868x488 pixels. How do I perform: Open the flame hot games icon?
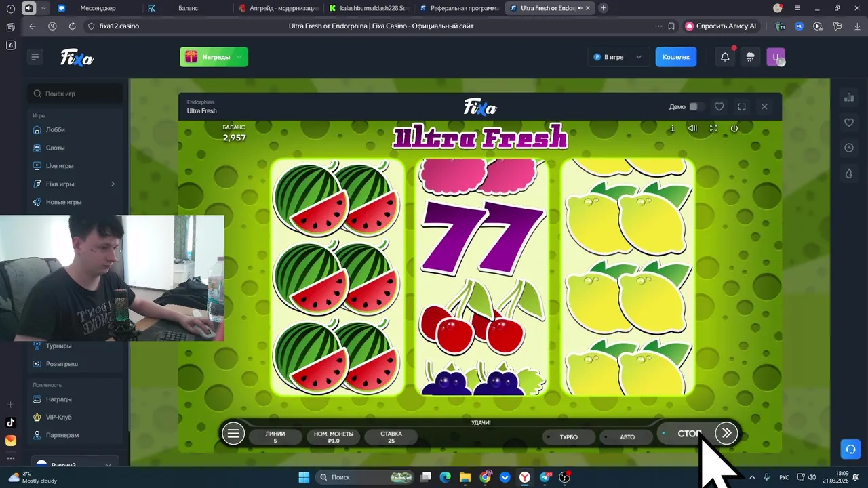pyautogui.click(x=849, y=174)
